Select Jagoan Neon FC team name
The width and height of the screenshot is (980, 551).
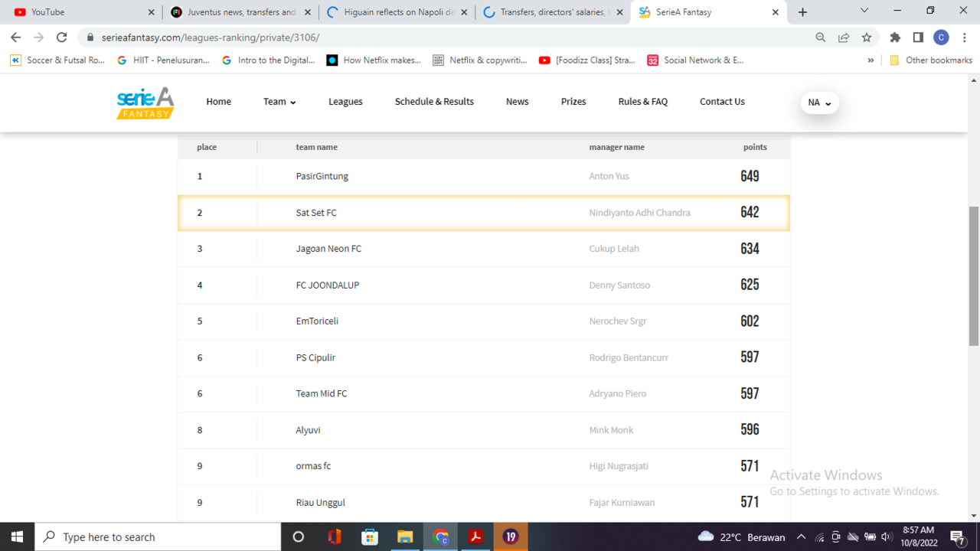tap(328, 249)
